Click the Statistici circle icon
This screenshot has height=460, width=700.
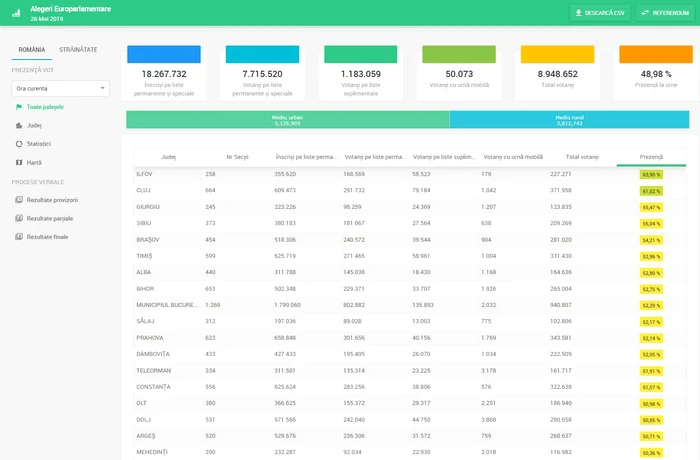coord(19,144)
